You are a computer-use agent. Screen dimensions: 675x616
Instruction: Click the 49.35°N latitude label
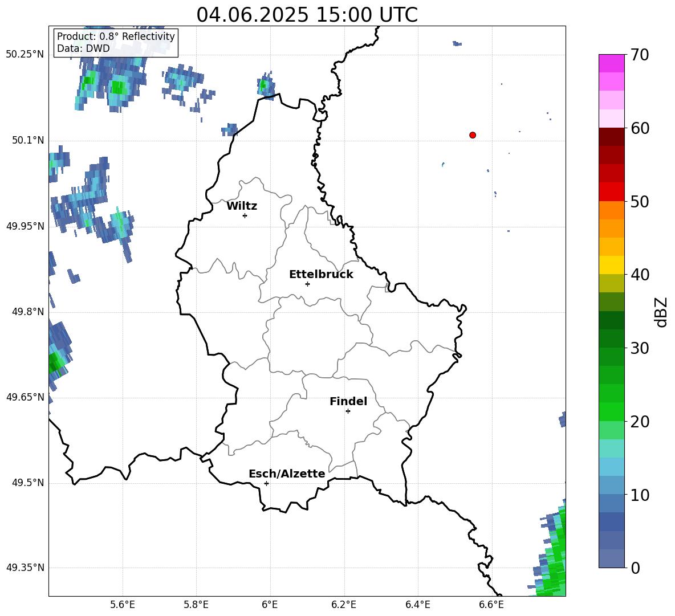[25, 568]
